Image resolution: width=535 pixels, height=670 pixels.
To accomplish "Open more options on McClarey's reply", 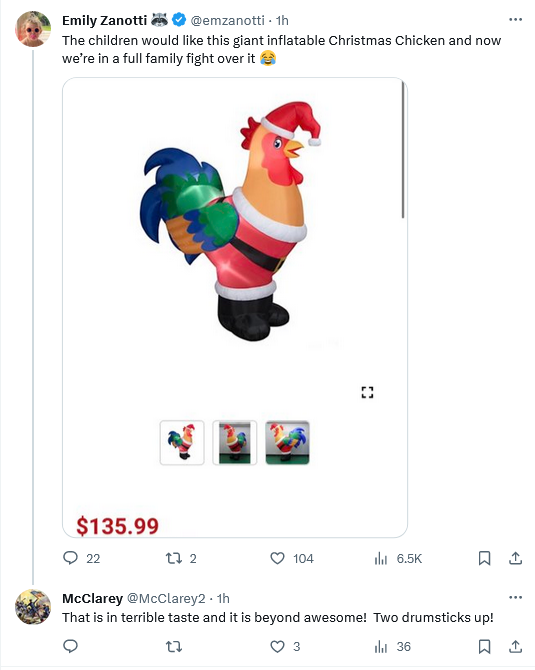I will tap(515, 597).
